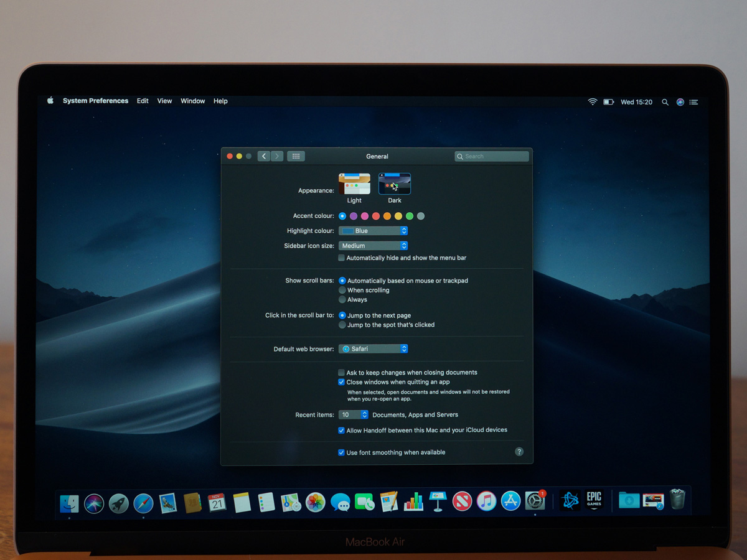Open Finder from the Dock
Screen dimensions: 747x560
pyautogui.click(x=69, y=503)
